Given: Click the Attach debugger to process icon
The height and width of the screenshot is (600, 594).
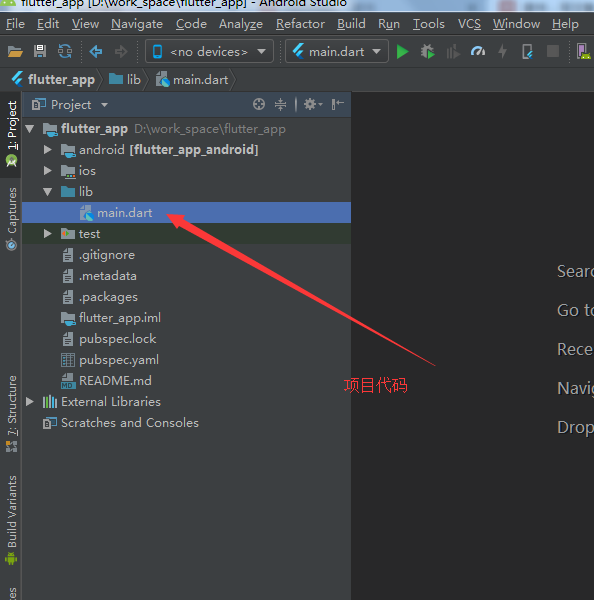Looking at the screenshot, I should pos(527,51).
